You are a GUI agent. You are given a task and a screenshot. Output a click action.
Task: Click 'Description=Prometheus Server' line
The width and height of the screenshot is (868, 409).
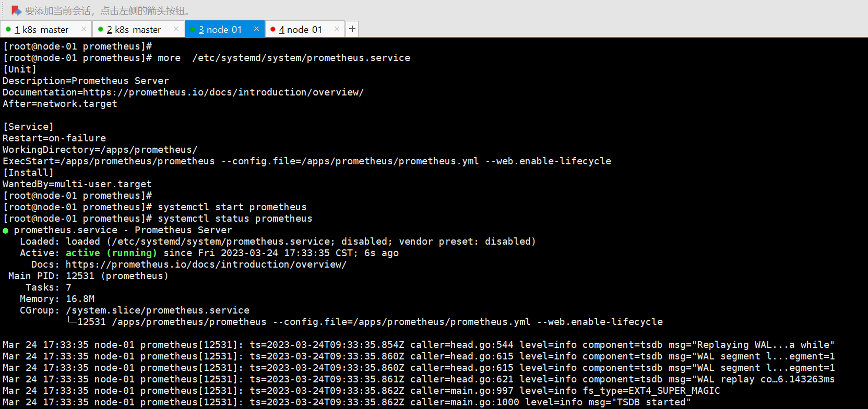pos(86,81)
